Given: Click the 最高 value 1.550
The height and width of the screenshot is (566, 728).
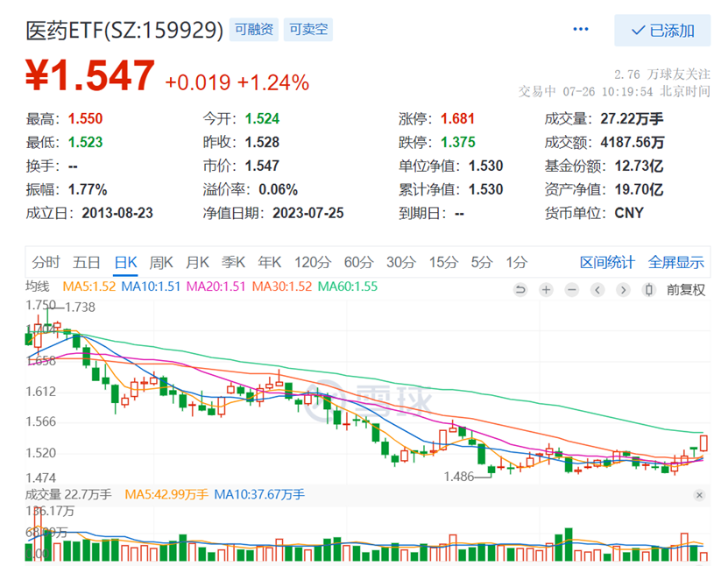Looking at the screenshot, I should (86, 119).
